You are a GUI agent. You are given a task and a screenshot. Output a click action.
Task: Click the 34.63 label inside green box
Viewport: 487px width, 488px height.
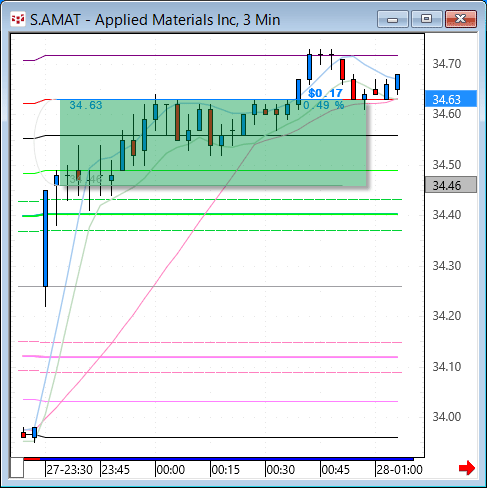[86, 105]
